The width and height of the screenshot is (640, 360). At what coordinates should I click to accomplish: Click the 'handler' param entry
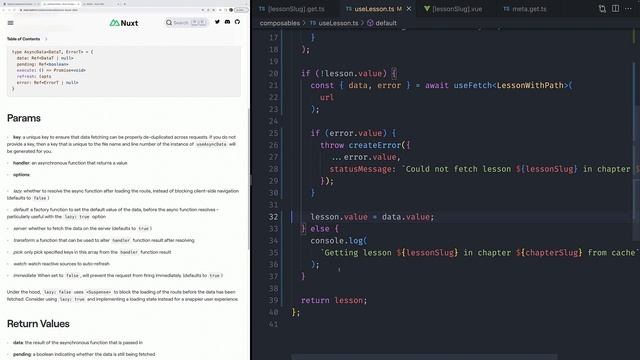click(70, 163)
